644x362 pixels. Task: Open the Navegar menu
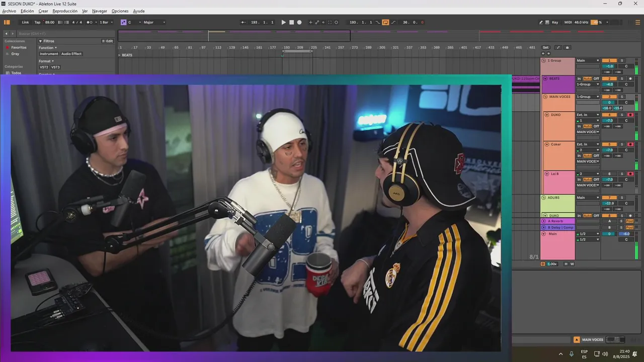pos(100,11)
